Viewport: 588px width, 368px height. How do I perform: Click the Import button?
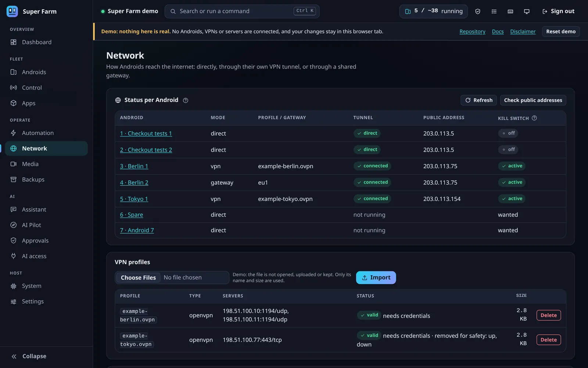click(376, 278)
